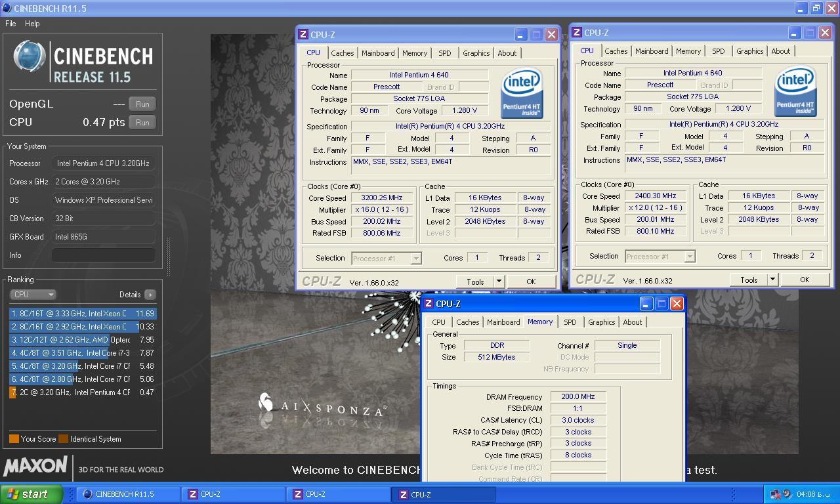Click the Memory Size 512 MBytes field

(497, 357)
